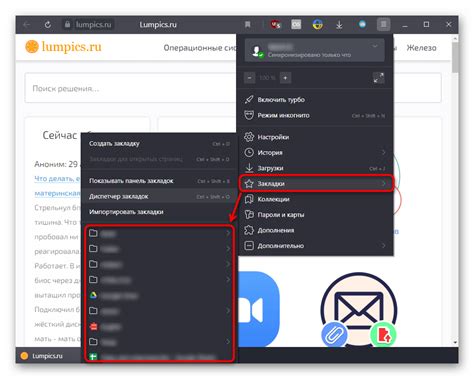Screen dimensions: 474x379
Task: Expand the synced account profile dropdown
Action: click(375, 46)
